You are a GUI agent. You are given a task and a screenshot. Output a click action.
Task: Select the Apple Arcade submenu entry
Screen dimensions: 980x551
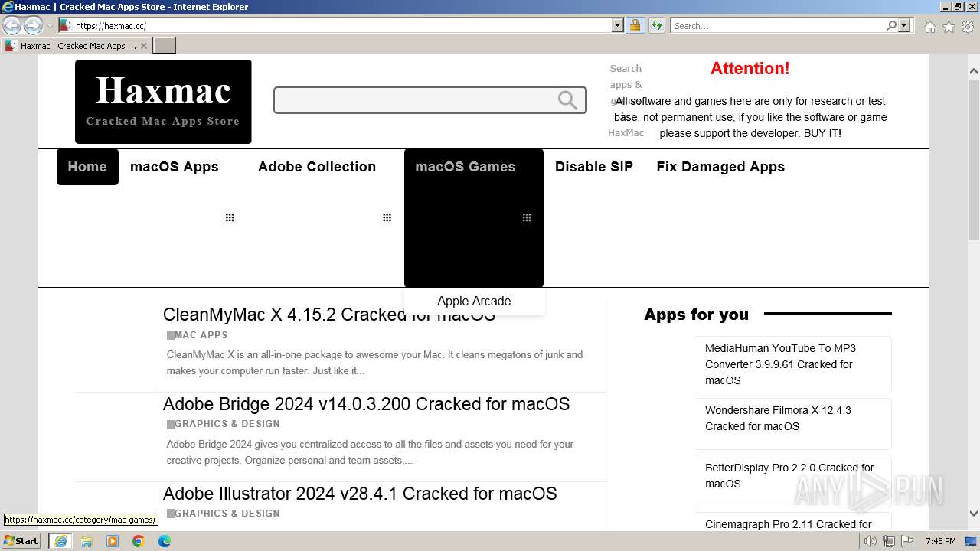[474, 301]
